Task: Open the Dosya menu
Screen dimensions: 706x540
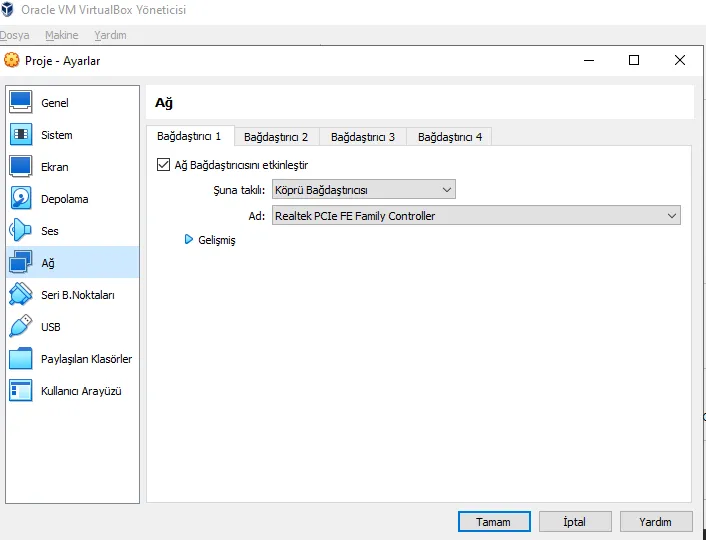Action: pyautogui.click(x=14, y=35)
